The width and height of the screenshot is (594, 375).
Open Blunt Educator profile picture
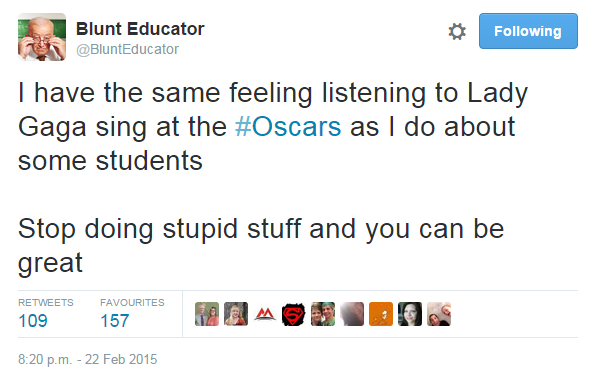coord(42,37)
